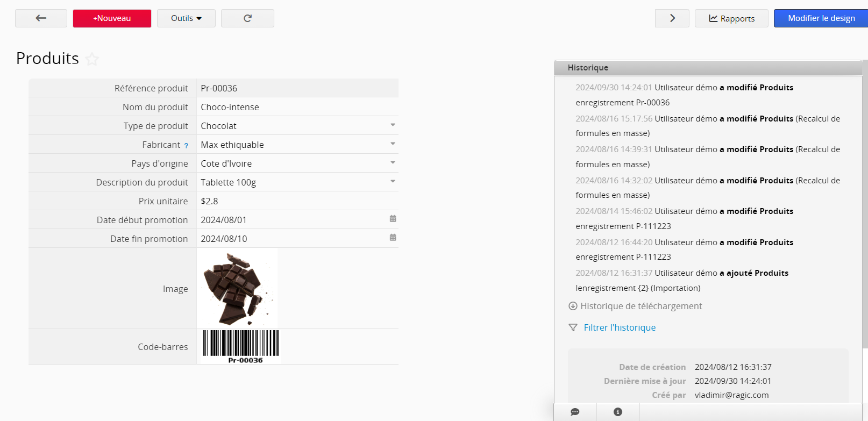Click the Filtrer l'historique link

click(x=620, y=327)
